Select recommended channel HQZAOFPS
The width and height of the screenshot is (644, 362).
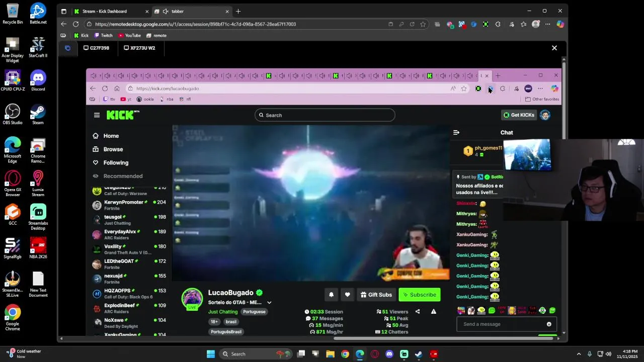(129, 293)
